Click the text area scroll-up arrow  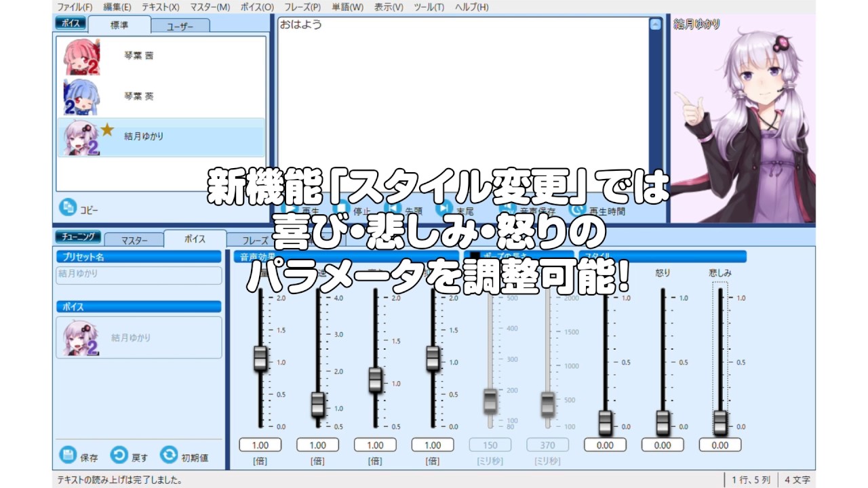coord(655,24)
